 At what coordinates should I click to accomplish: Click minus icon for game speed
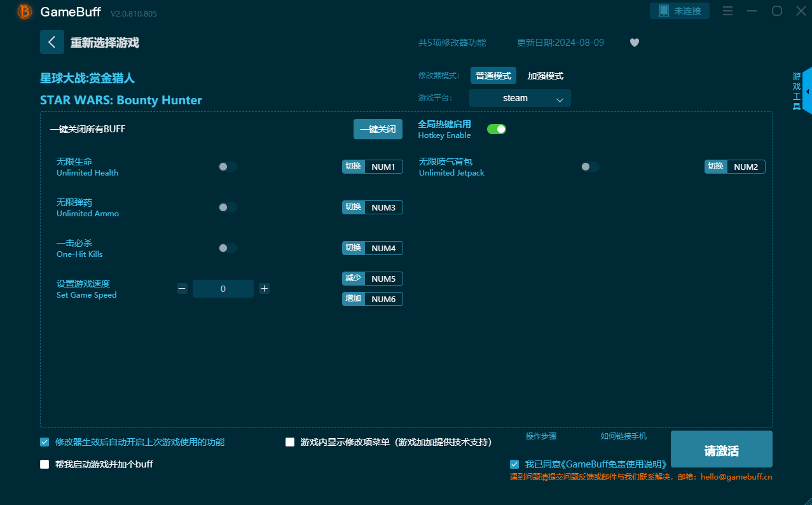tap(182, 289)
